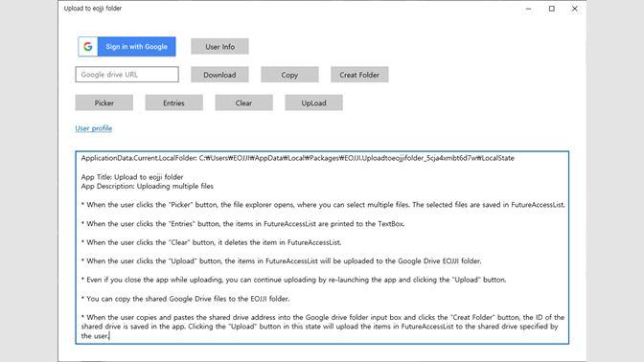The height and width of the screenshot is (362, 644).
Task: Focus the Google drive URL input box
Action: 126,75
